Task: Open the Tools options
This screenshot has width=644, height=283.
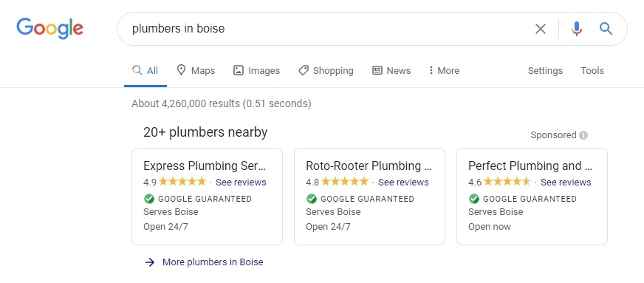Action: (592, 71)
